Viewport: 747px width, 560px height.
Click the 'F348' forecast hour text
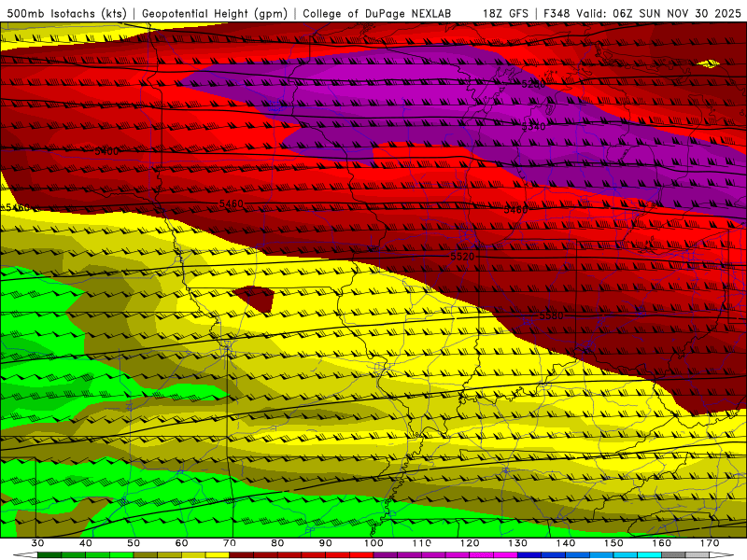pyautogui.click(x=557, y=13)
